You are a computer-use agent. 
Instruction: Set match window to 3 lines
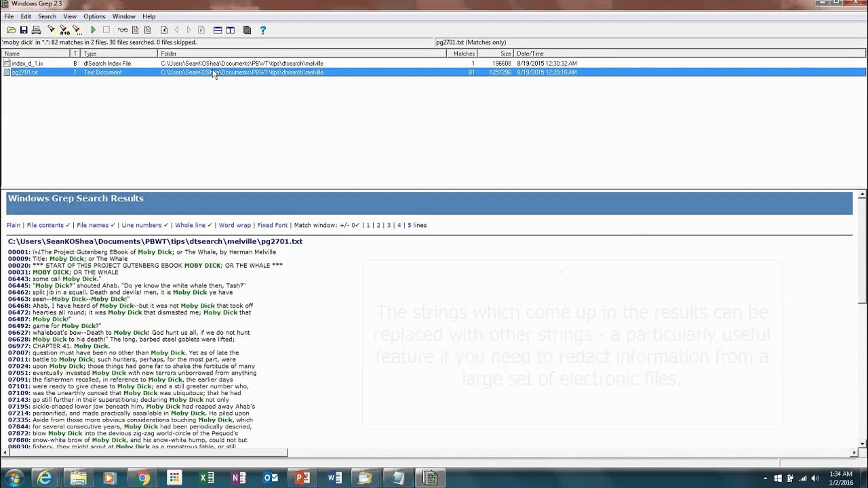click(x=389, y=225)
